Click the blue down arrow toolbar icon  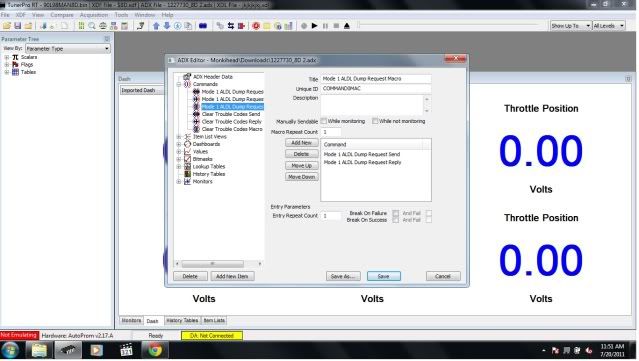pos(167,26)
